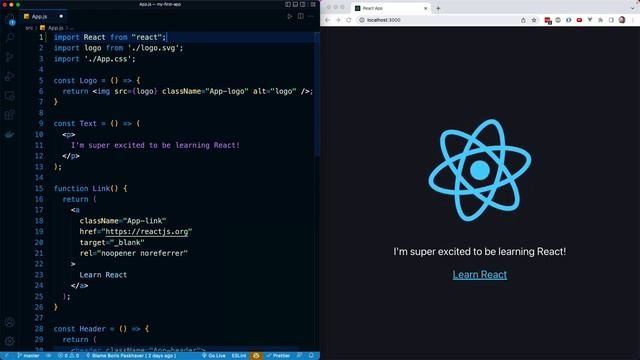Click Prettier in the status bar
The image size is (640, 360).
coord(278,356)
